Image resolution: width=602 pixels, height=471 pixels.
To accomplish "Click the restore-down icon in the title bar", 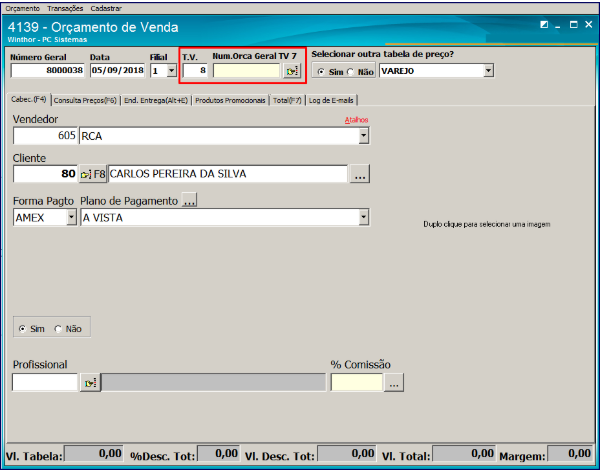I will tap(544, 25).
